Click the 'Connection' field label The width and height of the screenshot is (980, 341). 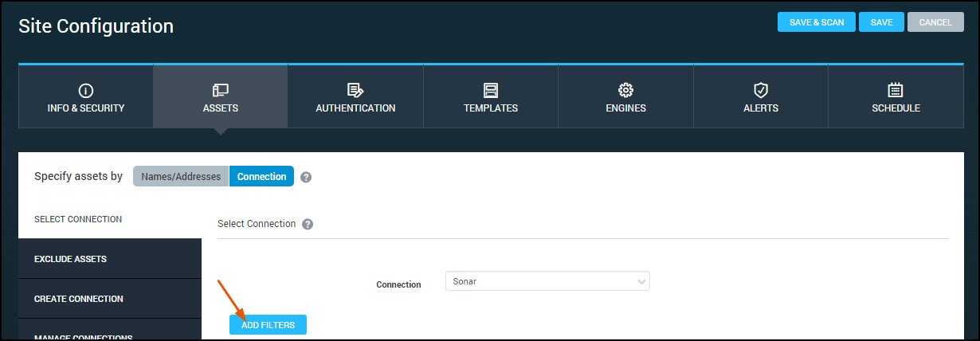pyautogui.click(x=398, y=284)
